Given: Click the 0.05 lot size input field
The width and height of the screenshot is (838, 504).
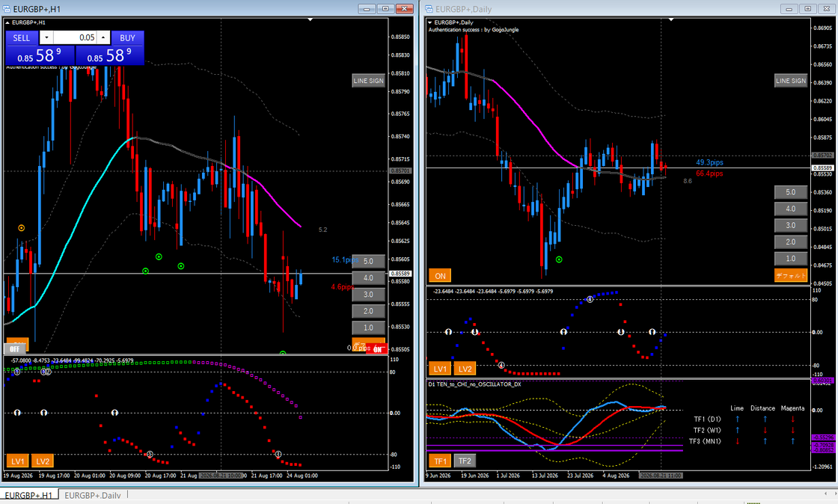Looking at the screenshot, I should (x=75, y=37).
